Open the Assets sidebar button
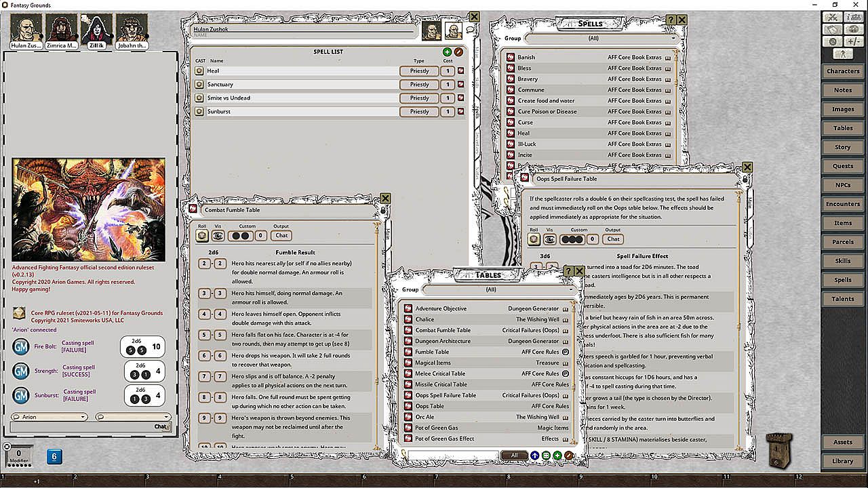Viewport: 868px width, 488px height. point(843,443)
